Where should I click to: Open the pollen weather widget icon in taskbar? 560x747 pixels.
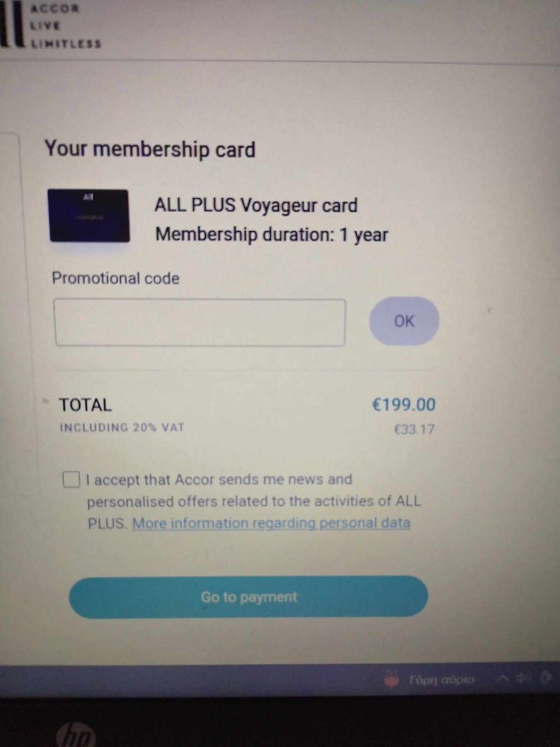coord(391,680)
